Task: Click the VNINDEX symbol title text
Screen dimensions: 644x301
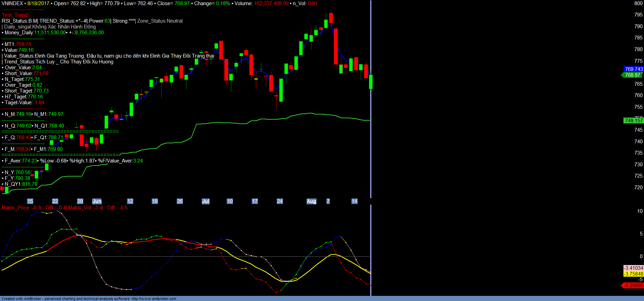Action: pyautogui.click(x=12, y=3)
